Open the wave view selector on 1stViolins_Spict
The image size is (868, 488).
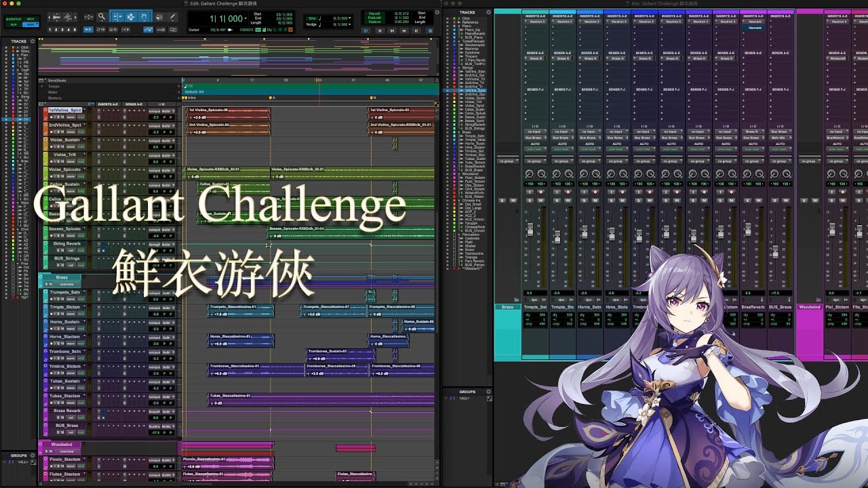pos(71,117)
